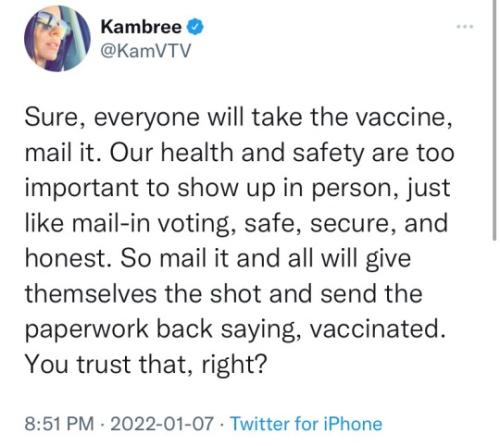Open the Kambree display name link
The image size is (500, 446).
141,27
